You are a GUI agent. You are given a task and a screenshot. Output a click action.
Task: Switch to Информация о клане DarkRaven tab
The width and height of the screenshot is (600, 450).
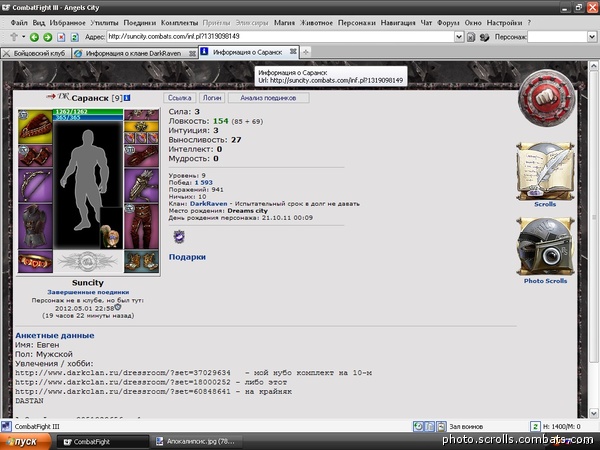click(x=135, y=54)
